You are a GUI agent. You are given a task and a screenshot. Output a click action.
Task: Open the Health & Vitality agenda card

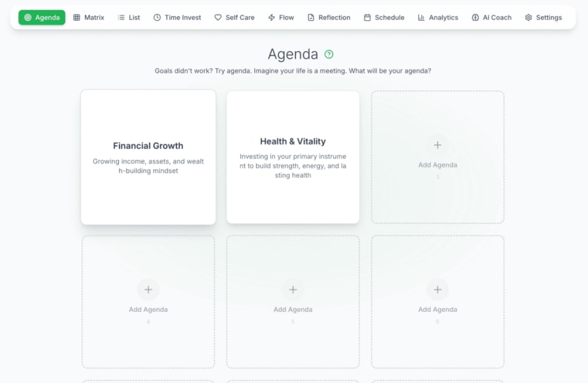tap(293, 157)
